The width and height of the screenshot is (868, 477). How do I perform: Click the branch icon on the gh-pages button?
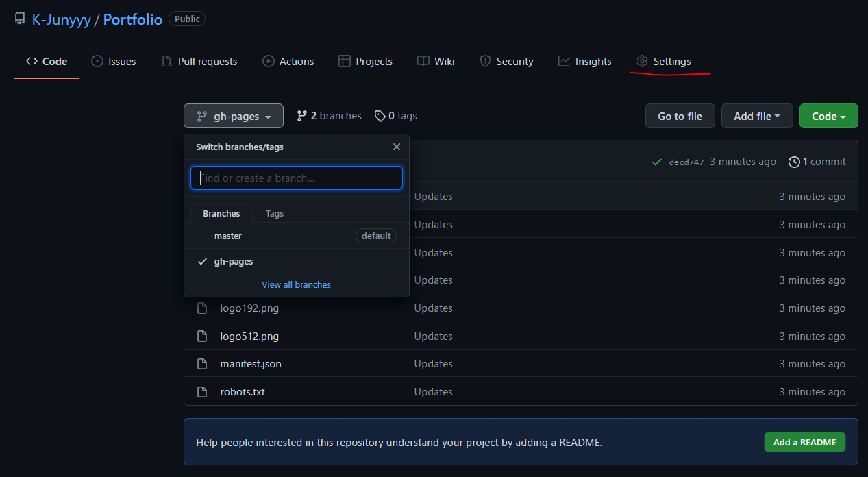[201, 117]
